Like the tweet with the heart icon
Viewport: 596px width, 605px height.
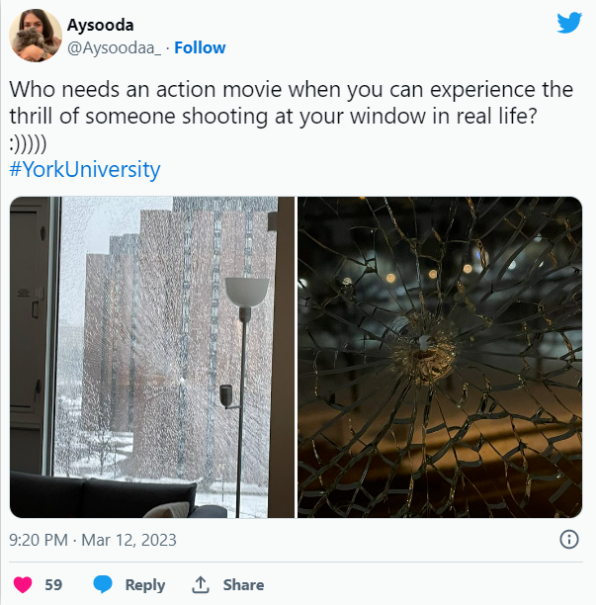click(23, 584)
